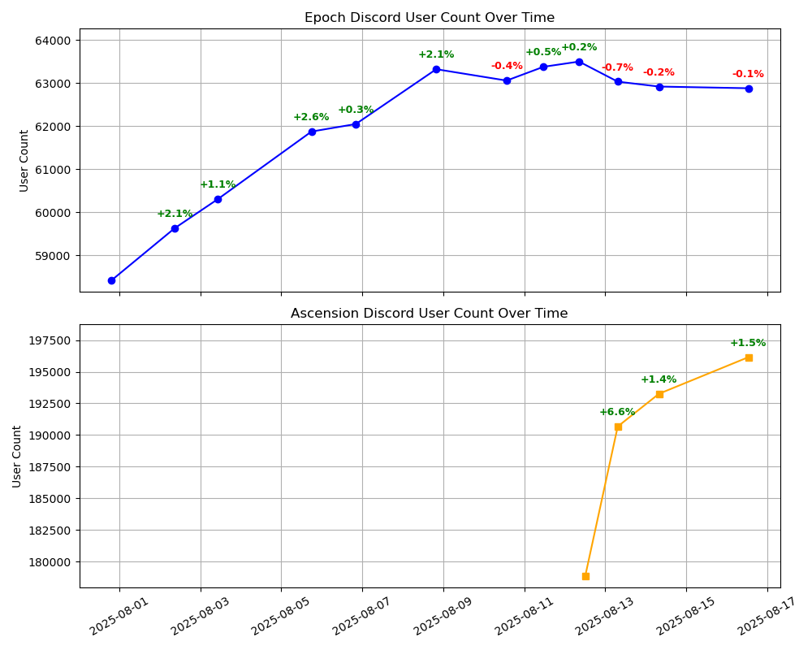Click the +1.1% growth annotation
Screen dimensions: 812x650
pyautogui.click(x=218, y=184)
